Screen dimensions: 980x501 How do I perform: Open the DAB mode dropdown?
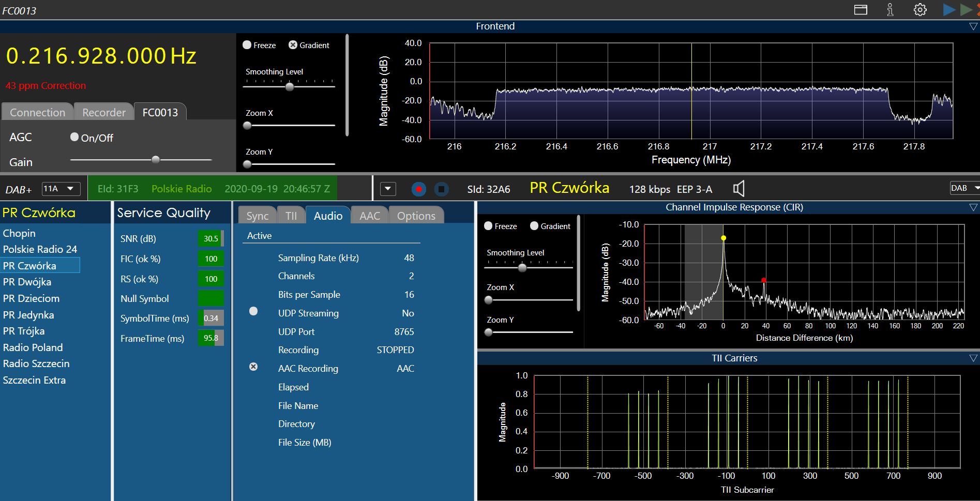pos(964,188)
